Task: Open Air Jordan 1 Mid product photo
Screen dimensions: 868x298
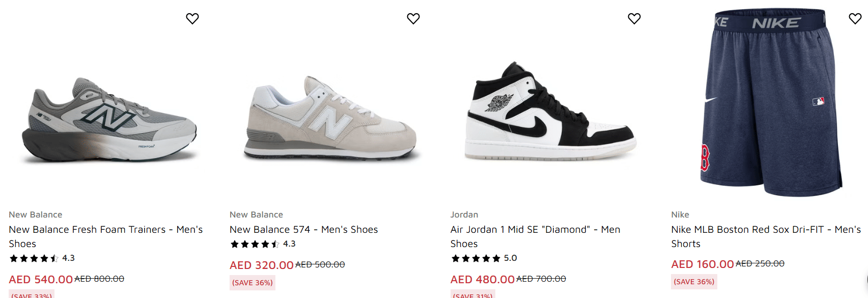Action: (x=550, y=112)
